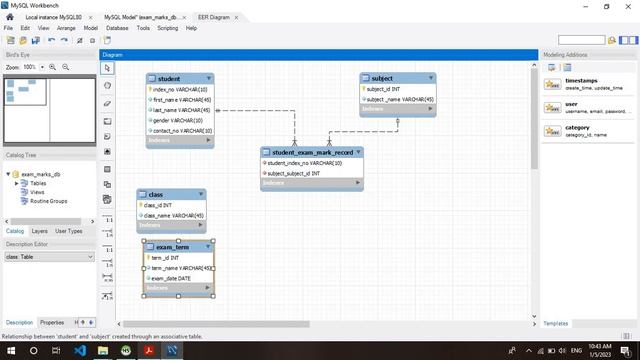Open Visual Studio Code from taskbar
The width and height of the screenshot is (640, 360).
coord(80,351)
